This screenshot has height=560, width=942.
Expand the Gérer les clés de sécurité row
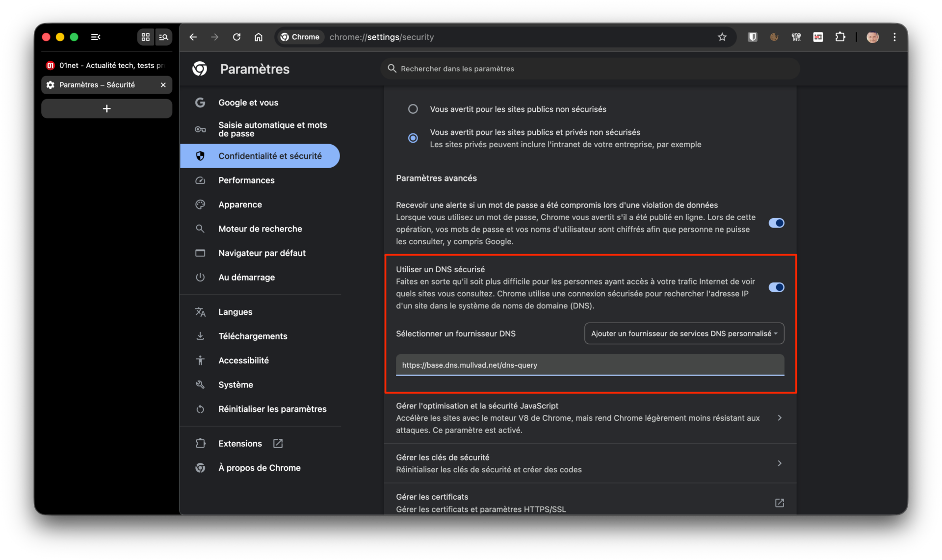pyautogui.click(x=779, y=463)
